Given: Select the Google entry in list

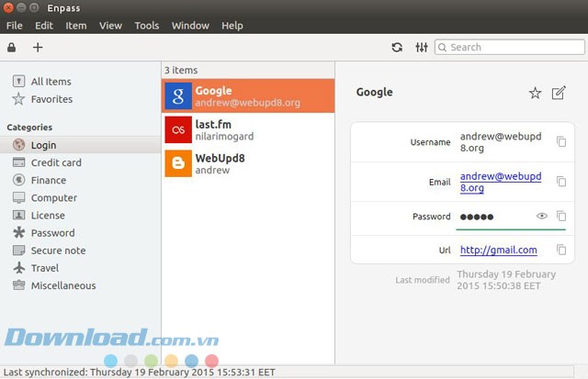Looking at the screenshot, I should point(248,95).
